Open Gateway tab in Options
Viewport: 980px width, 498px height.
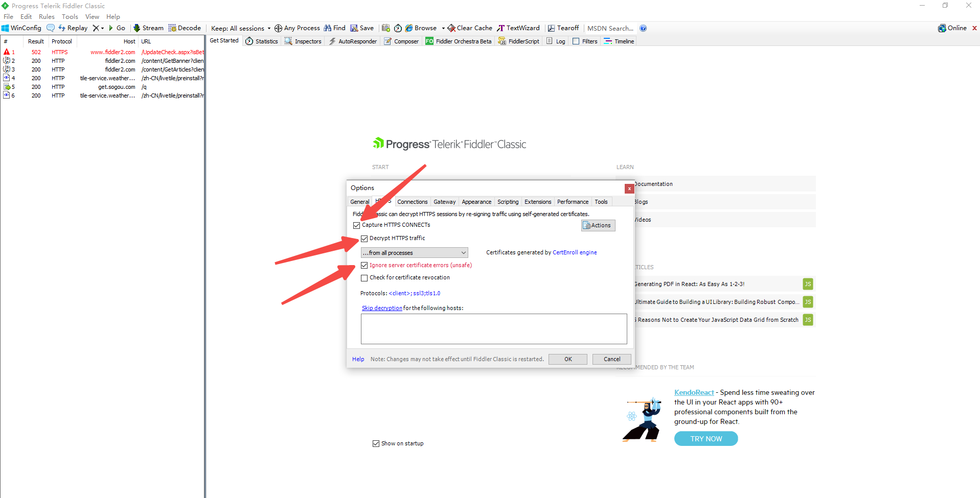444,202
